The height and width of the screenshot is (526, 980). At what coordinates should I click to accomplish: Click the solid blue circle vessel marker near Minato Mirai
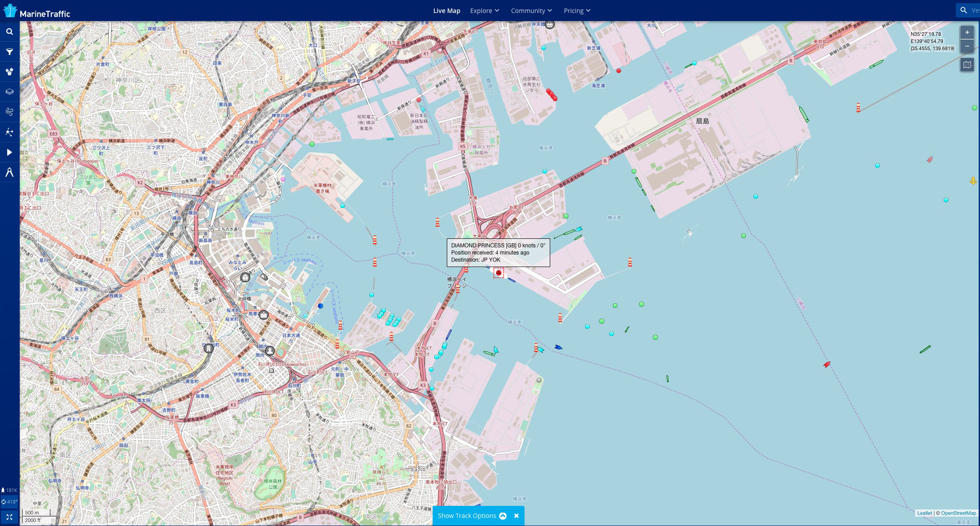[321, 306]
